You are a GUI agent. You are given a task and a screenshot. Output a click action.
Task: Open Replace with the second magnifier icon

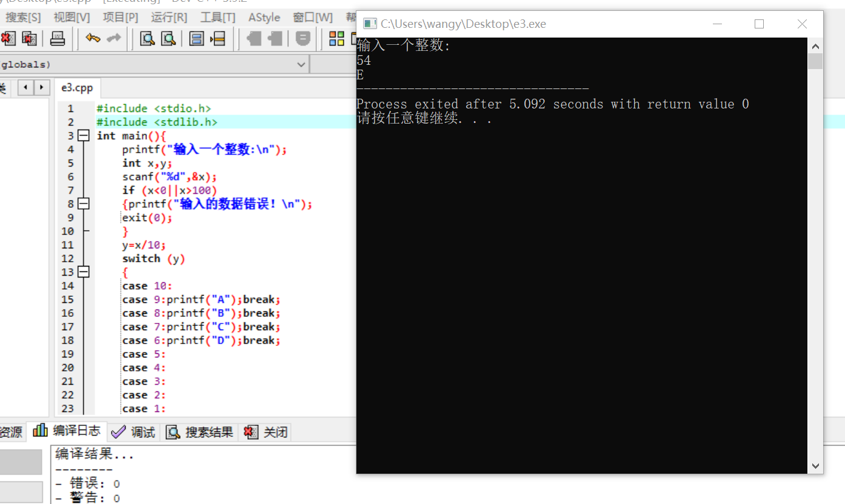(168, 39)
